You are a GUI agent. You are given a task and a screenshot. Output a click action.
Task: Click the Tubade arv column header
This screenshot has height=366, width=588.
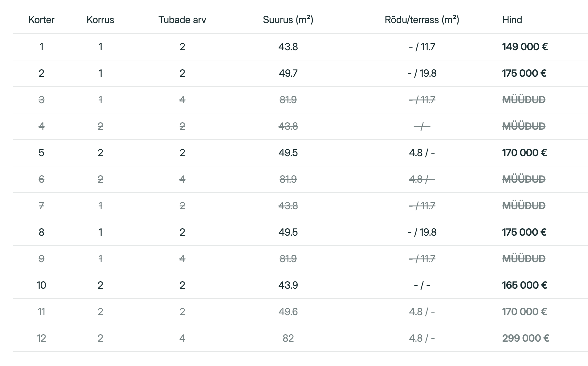coord(182,20)
